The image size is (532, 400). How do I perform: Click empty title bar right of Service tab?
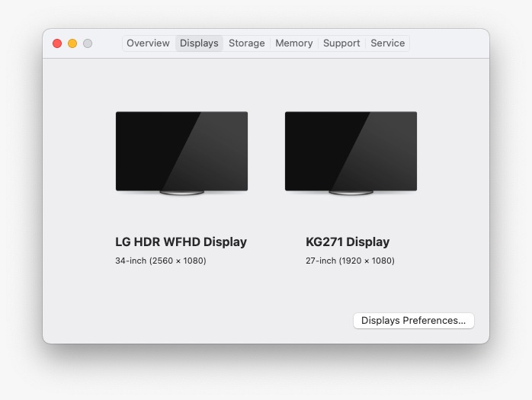click(x=448, y=43)
